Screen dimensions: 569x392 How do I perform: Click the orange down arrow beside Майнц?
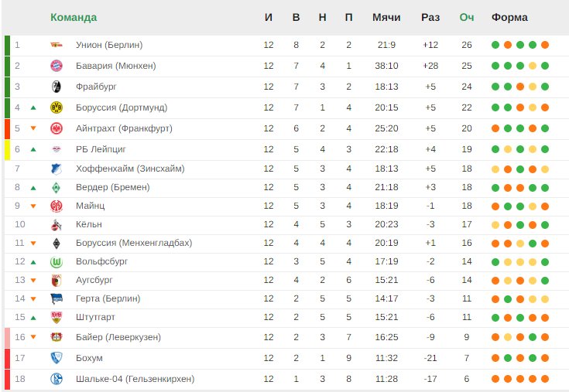[x=33, y=206]
